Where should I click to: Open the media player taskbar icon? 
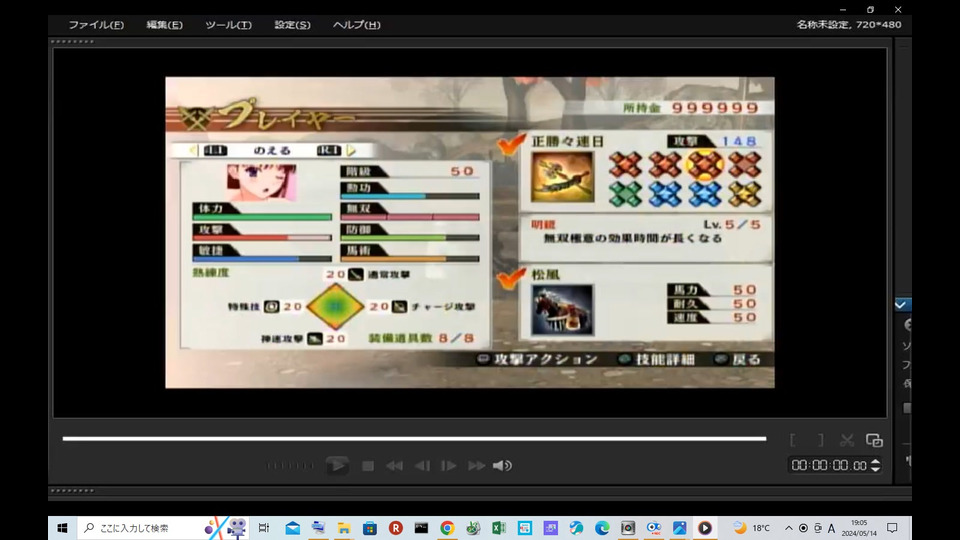pyautogui.click(x=705, y=528)
